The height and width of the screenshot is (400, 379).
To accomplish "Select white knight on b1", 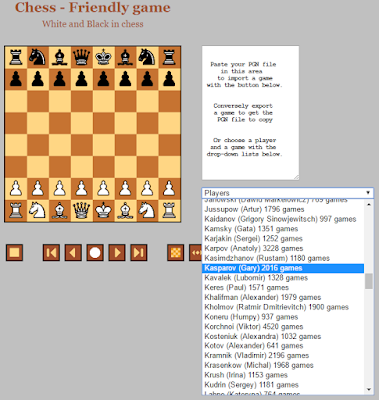I will tap(38, 211).
